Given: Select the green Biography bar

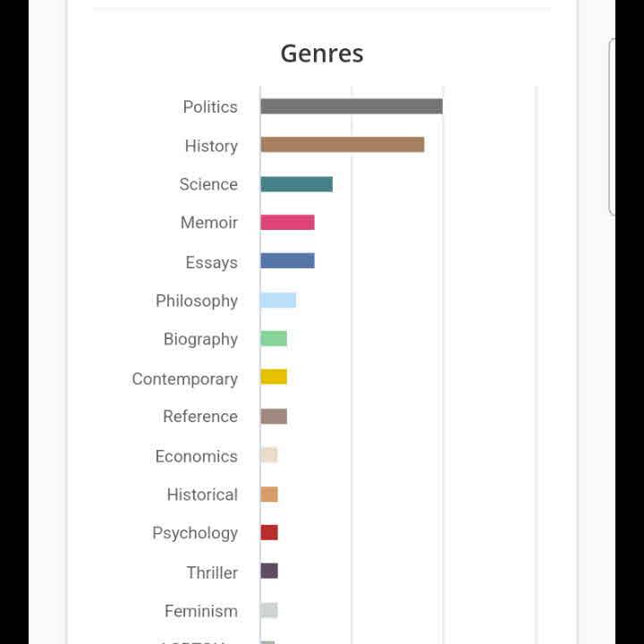Looking at the screenshot, I should 274,339.
